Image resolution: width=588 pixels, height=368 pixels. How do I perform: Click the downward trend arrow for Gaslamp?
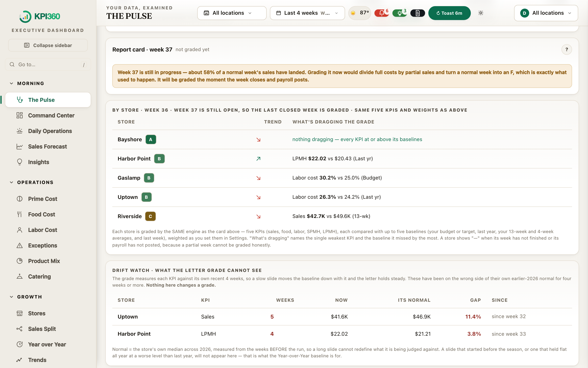[258, 178]
